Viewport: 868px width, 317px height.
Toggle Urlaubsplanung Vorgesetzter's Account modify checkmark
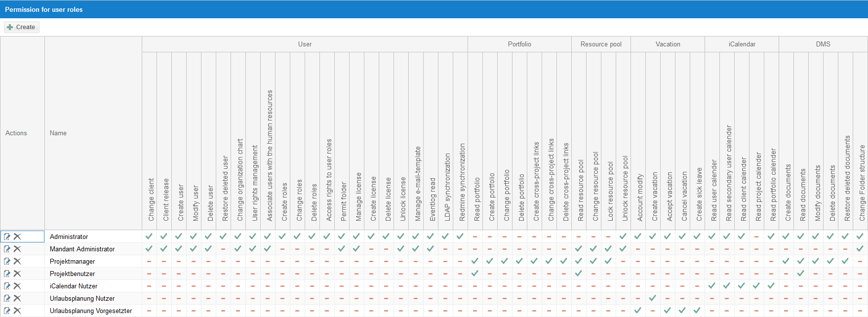(x=638, y=311)
